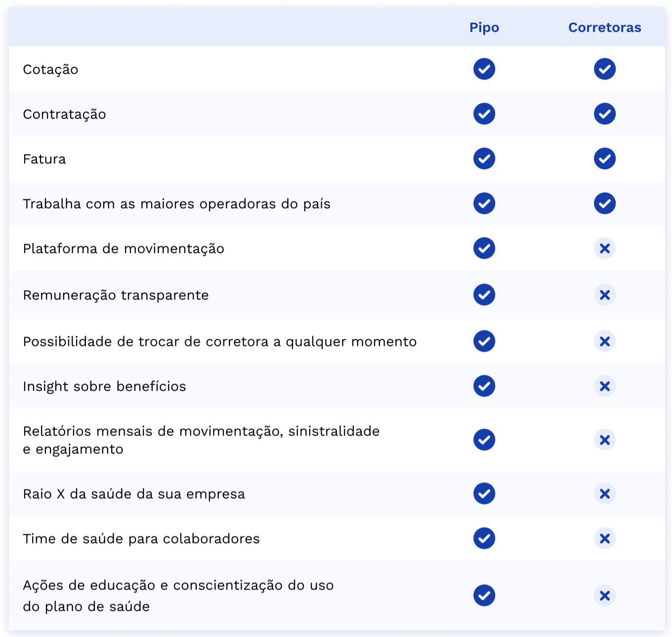Click the Plataforma de movimentação text
Viewport: 672px width, 637px height.
(x=124, y=249)
